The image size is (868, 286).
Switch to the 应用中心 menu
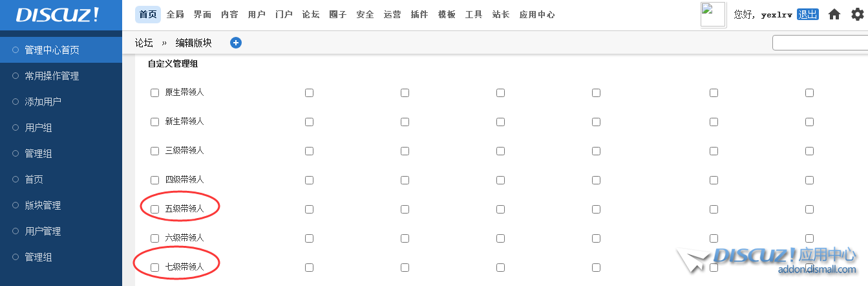537,14
